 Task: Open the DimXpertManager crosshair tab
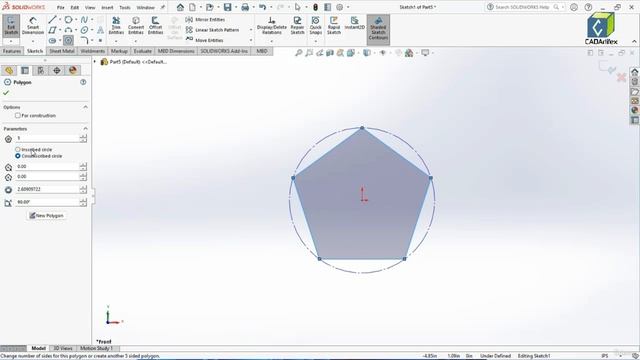57,70
